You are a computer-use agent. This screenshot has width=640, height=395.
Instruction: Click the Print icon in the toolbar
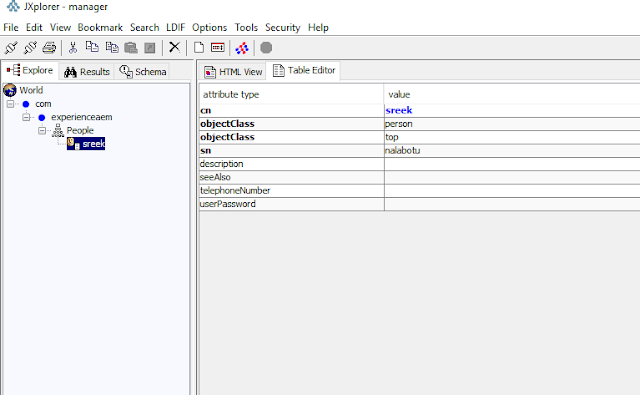click(x=49, y=48)
